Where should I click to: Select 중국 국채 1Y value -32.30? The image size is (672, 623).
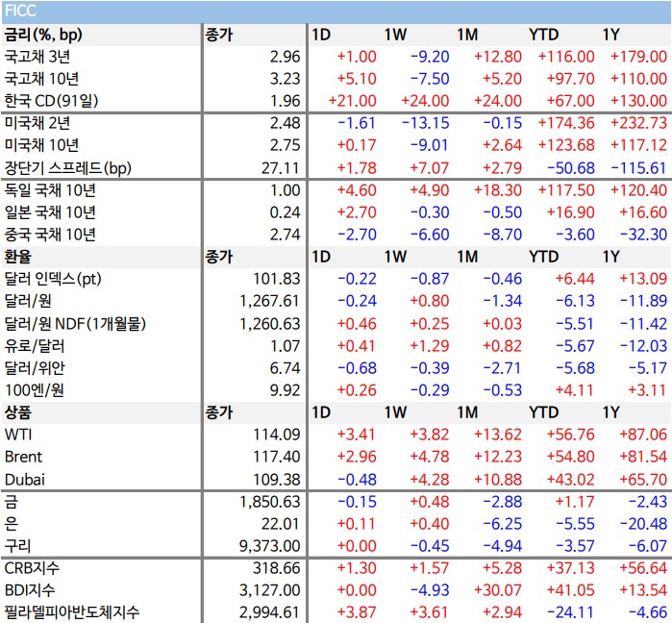coord(643,235)
